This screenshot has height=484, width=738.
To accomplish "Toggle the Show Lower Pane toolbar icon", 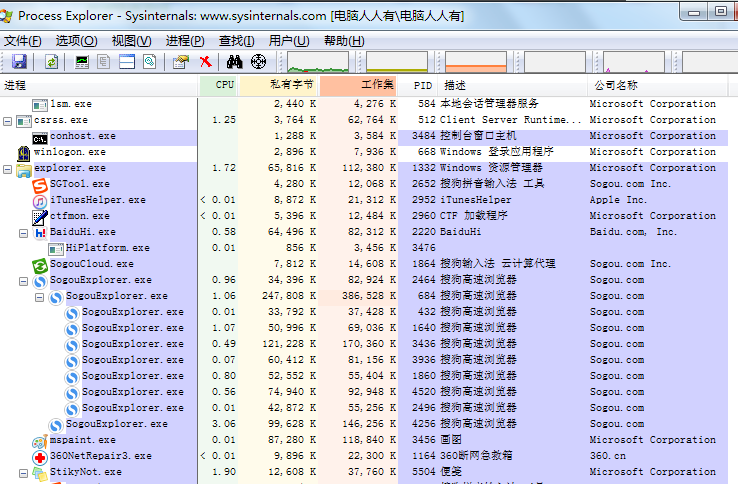I will pos(127,62).
